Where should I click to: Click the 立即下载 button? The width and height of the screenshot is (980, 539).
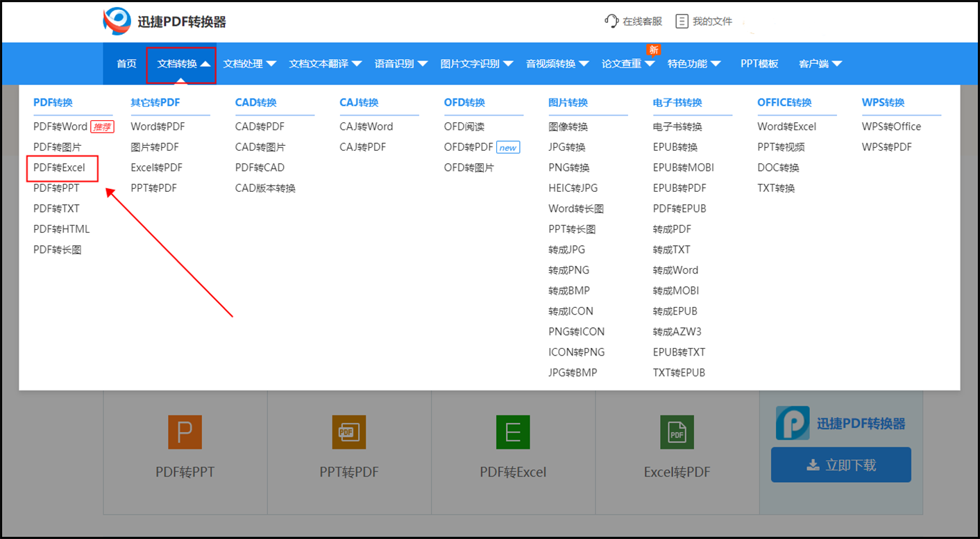(840, 465)
